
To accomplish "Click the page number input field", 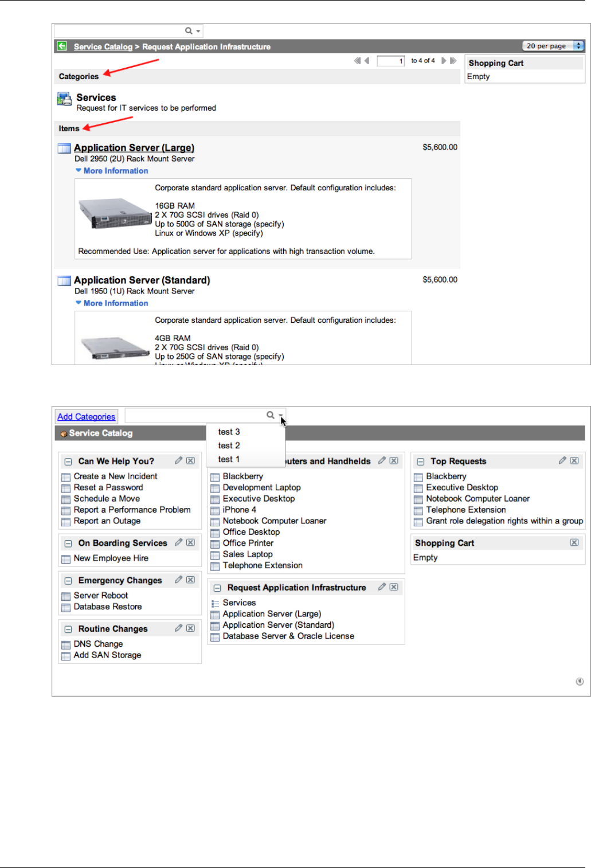I will coord(391,61).
